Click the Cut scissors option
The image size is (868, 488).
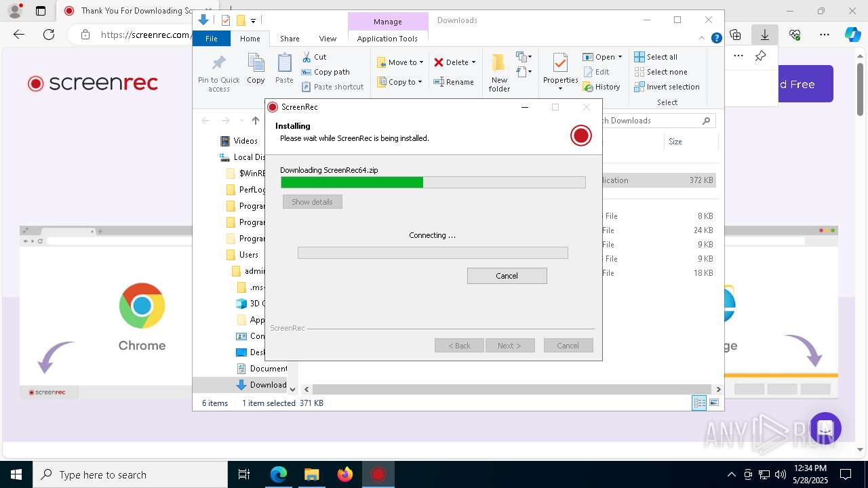[314, 57]
